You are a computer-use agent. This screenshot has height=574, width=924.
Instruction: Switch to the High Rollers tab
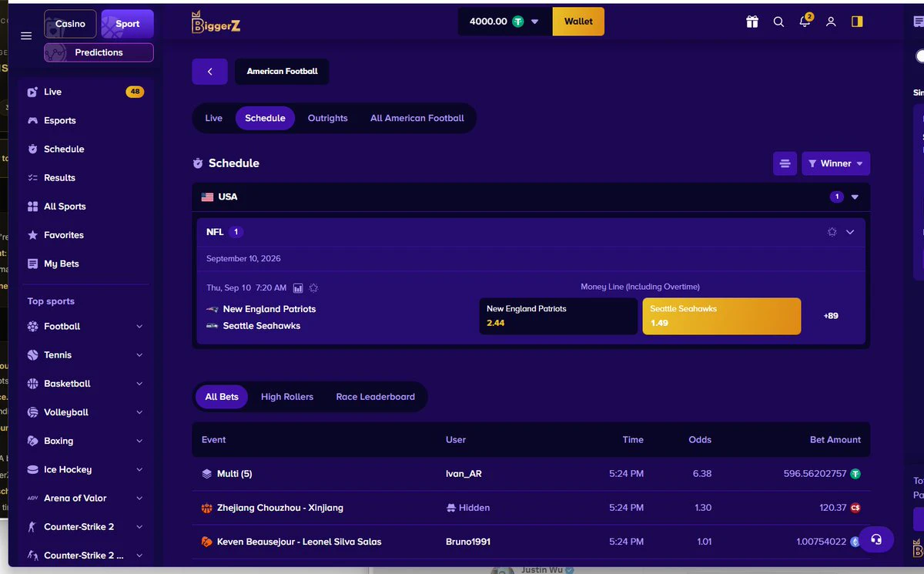tap(287, 397)
